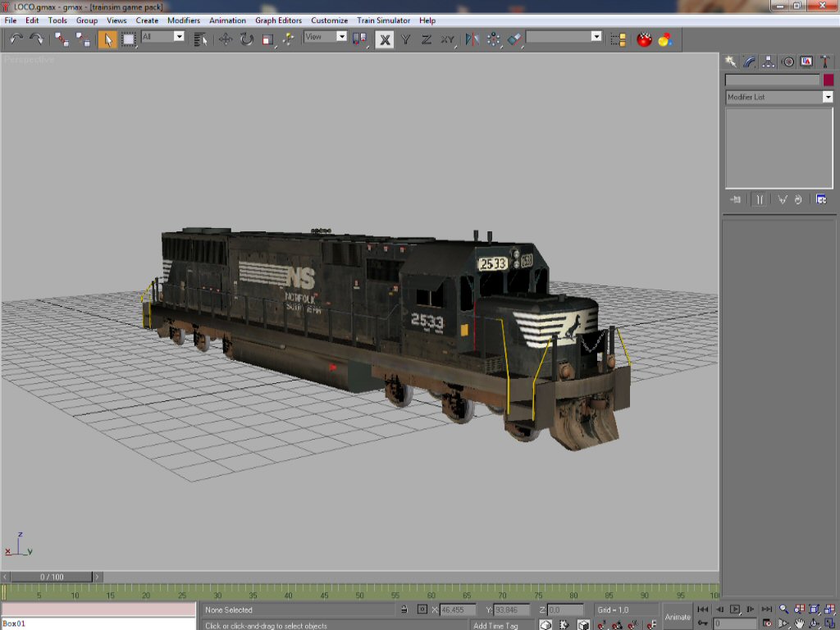Redo the action with the Redo arrow
840x630 pixels.
pyautogui.click(x=36, y=39)
